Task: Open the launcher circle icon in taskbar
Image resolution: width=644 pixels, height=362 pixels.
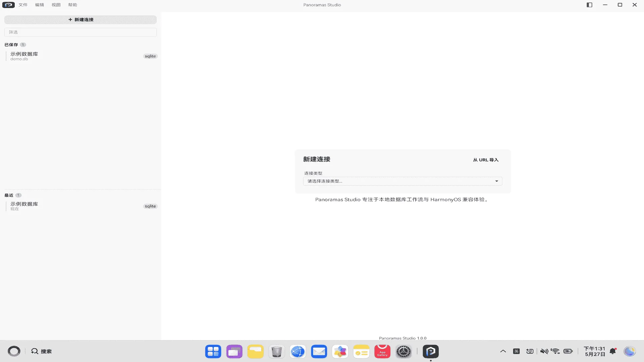Action: tap(14, 351)
